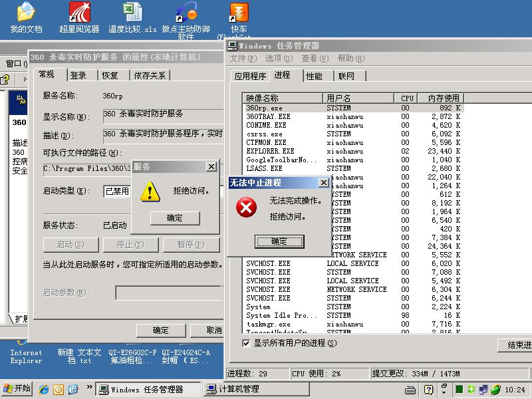Close the 无法中止进程 error dialog
This screenshot has height=399, width=532.
point(324,182)
